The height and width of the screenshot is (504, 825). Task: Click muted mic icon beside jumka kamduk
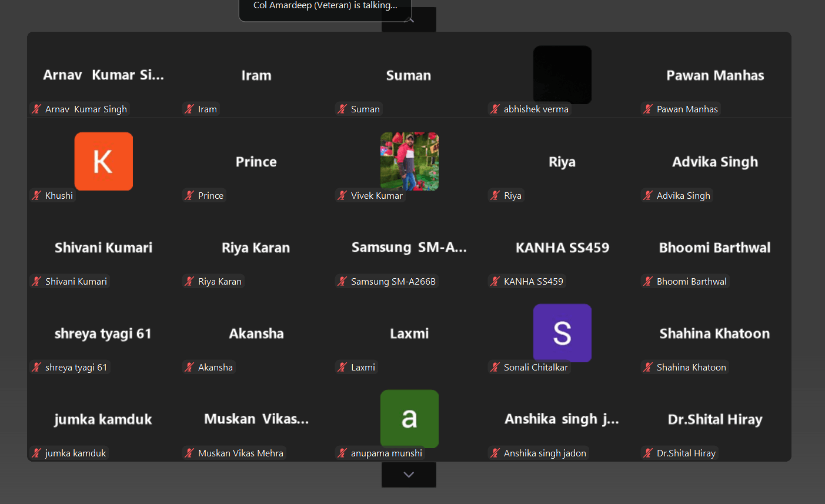(36, 453)
